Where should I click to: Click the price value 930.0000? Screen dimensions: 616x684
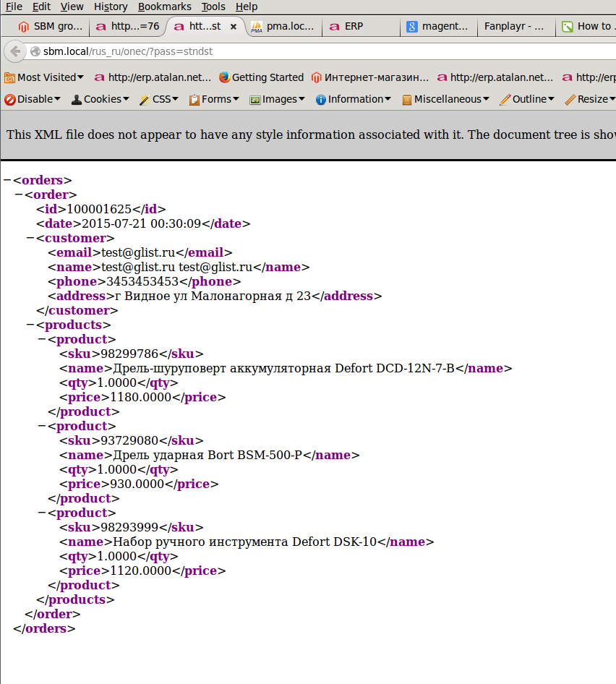pyautogui.click(x=137, y=484)
